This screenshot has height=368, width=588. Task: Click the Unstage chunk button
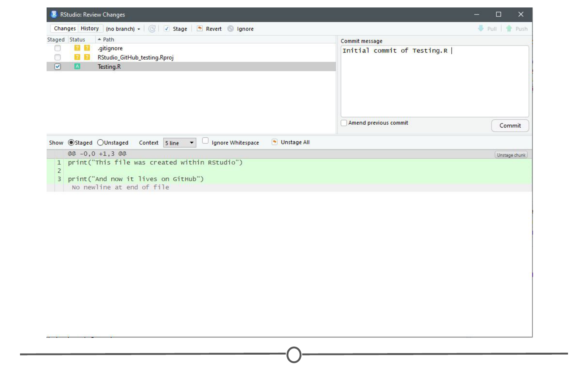coord(511,155)
